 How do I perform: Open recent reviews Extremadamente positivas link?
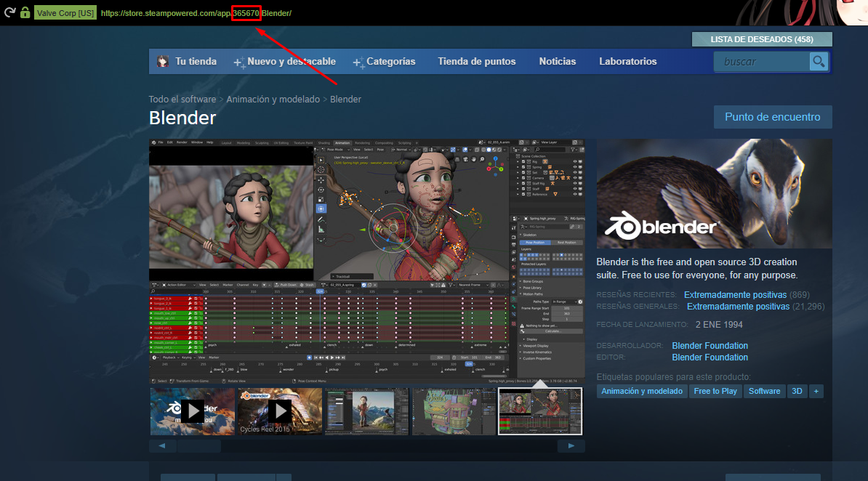[735, 295]
